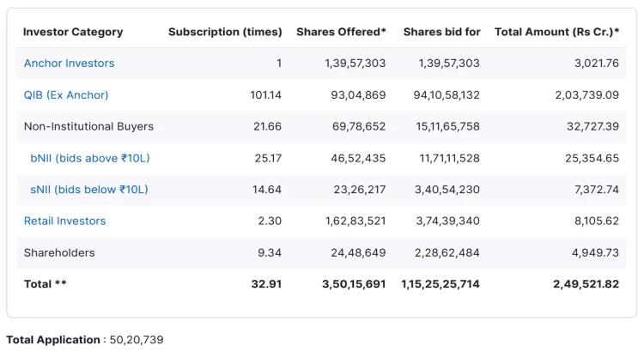
Task: Select the total subscription value 32.91
Action: pyautogui.click(x=266, y=284)
